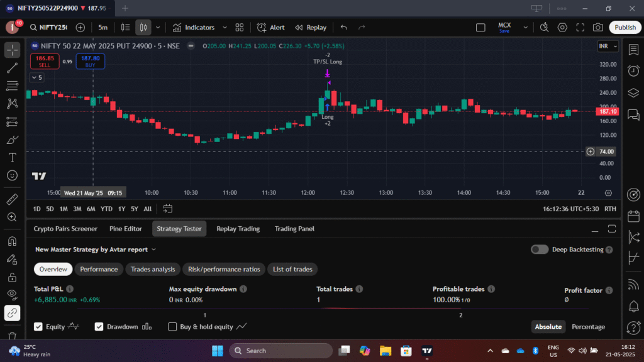Select the crosshair cursor tool
Screen dimensions: 644x362
tap(13, 50)
